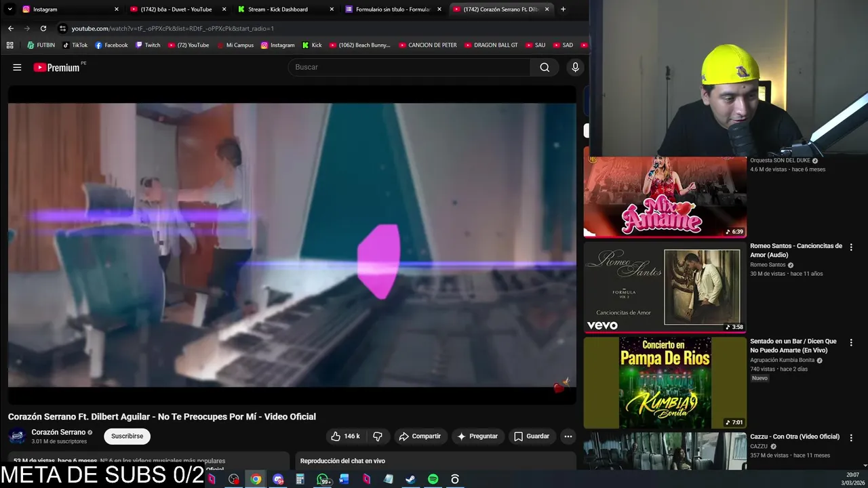This screenshot has height=488, width=868.
Task: Click the search magnifier button
Action: [545, 67]
